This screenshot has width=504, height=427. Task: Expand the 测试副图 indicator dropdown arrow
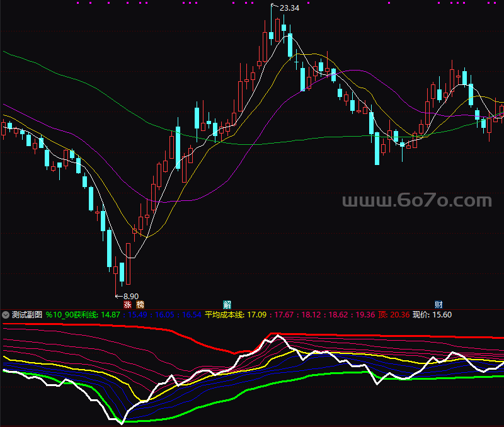tap(6, 315)
